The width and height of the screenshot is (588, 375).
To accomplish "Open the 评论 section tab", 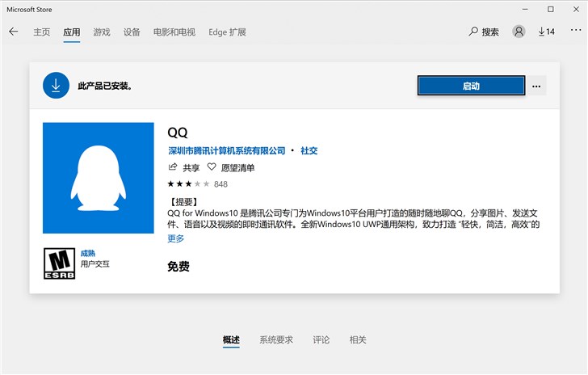I will tap(321, 339).
